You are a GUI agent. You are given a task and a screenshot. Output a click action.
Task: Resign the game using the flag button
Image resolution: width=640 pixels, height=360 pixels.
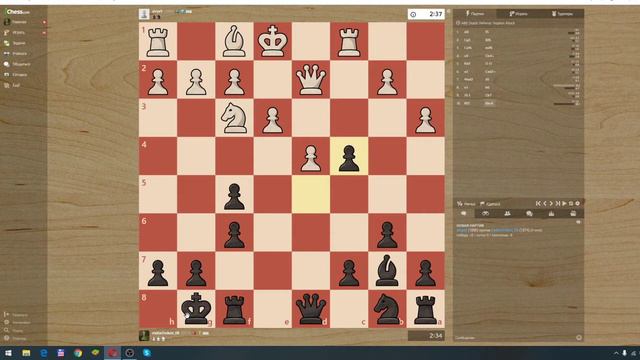490,204
